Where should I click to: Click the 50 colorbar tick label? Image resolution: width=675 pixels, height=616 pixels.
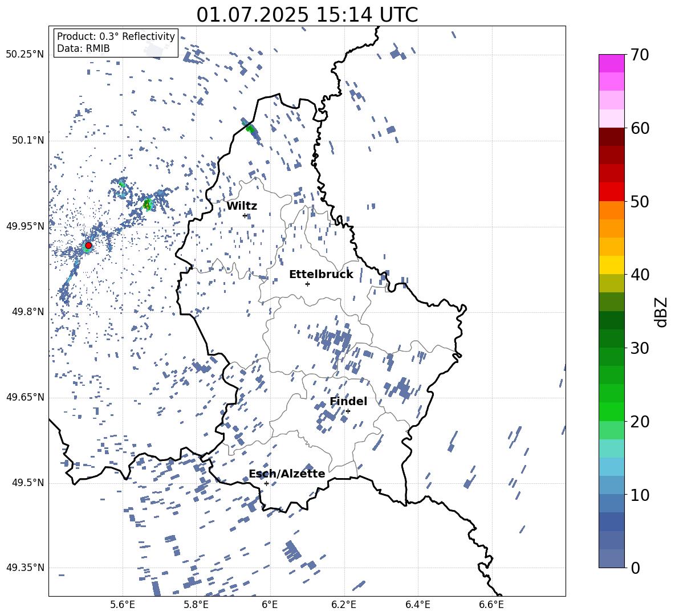click(640, 202)
